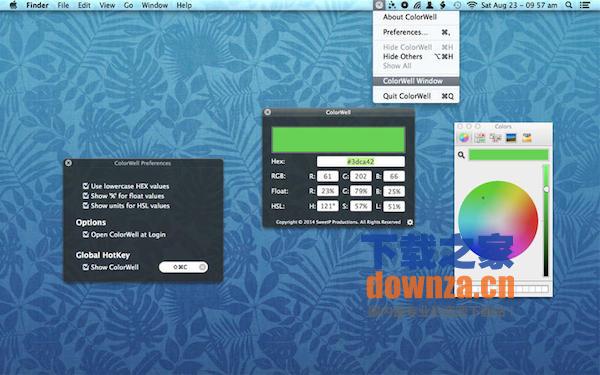The height and width of the screenshot is (375, 600).
Task: Choose Quit ColorWell
Action: 416,96
